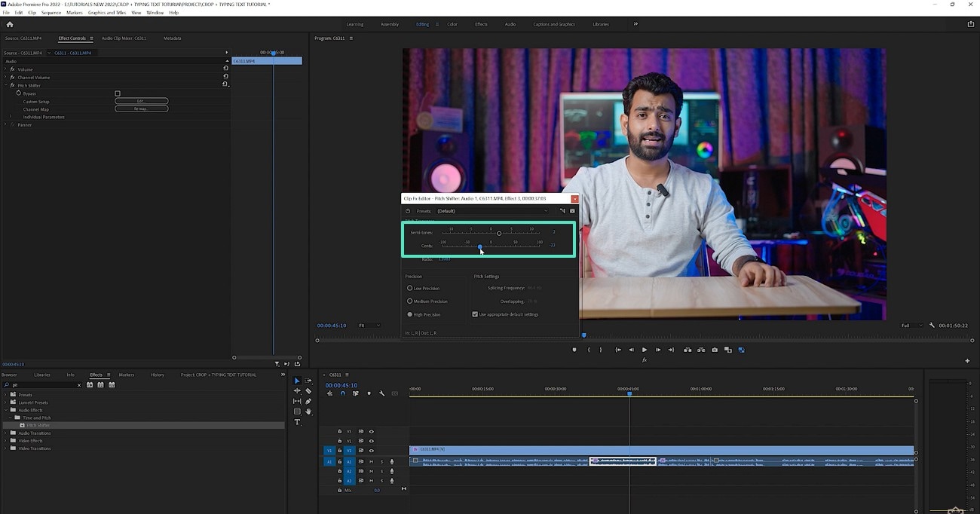Select the Razor tool in the tools panel
Screen dimensions: 980x514
[308, 391]
